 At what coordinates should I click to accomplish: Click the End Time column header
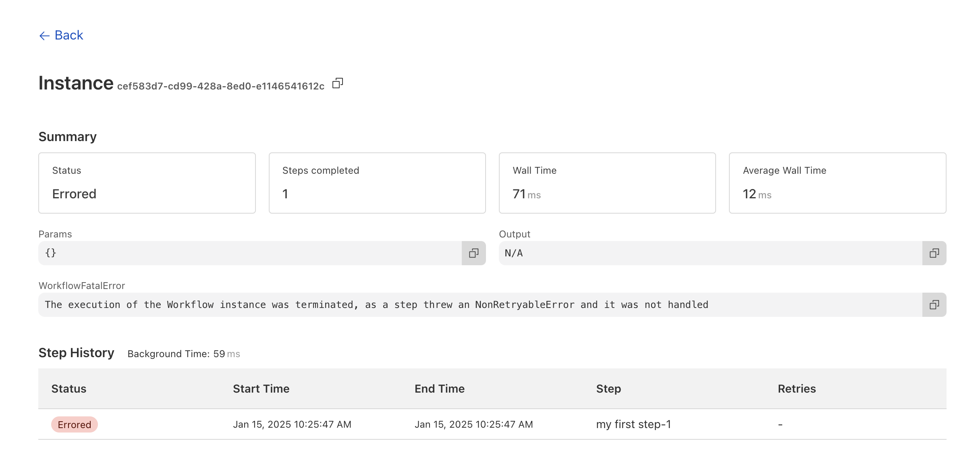pos(439,389)
